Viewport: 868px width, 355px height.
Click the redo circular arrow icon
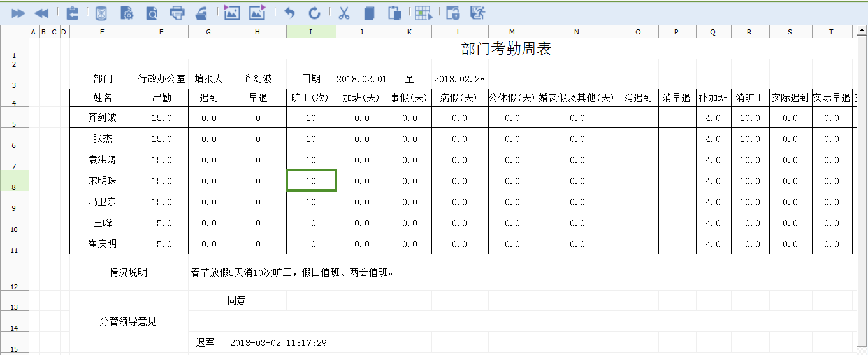tap(314, 13)
